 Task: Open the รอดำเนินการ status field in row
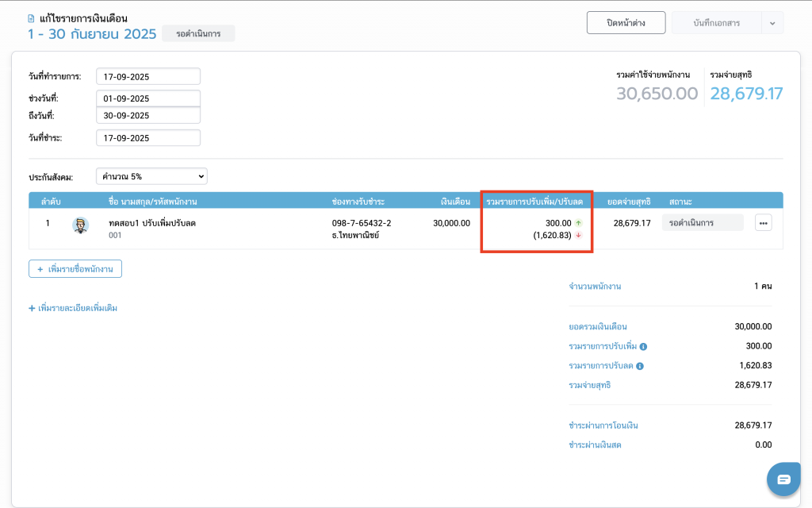[702, 223]
